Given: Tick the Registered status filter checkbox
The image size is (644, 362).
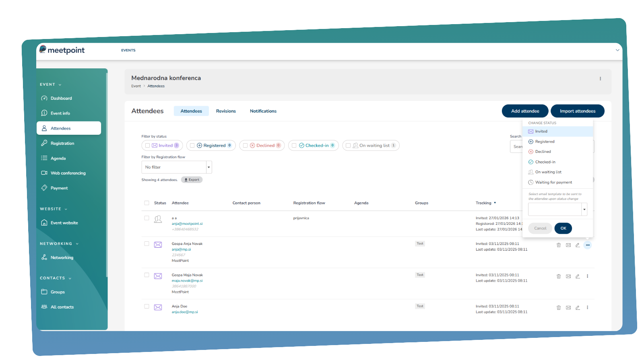Looking at the screenshot, I should coord(192,146).
